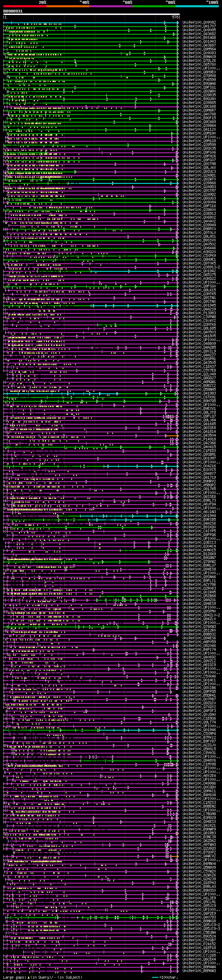The image size is (222, 980).
Task: Select the UniRef100_B9IAD8 hit label
Action: (199, 38)
